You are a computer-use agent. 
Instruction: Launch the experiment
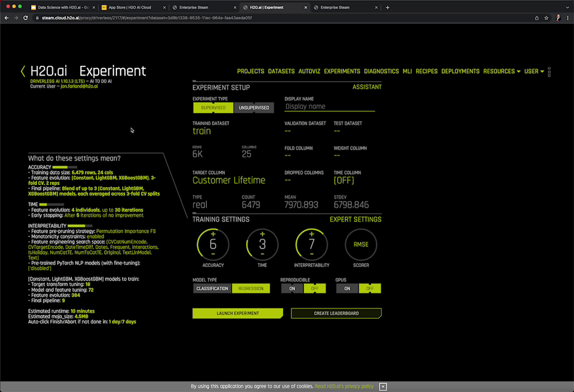tap(237, 314)
